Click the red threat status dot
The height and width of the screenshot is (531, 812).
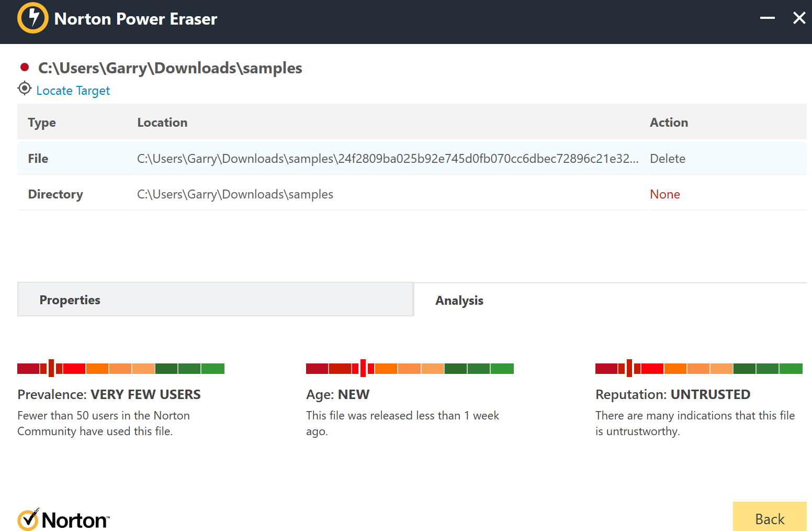click(24, 67)
